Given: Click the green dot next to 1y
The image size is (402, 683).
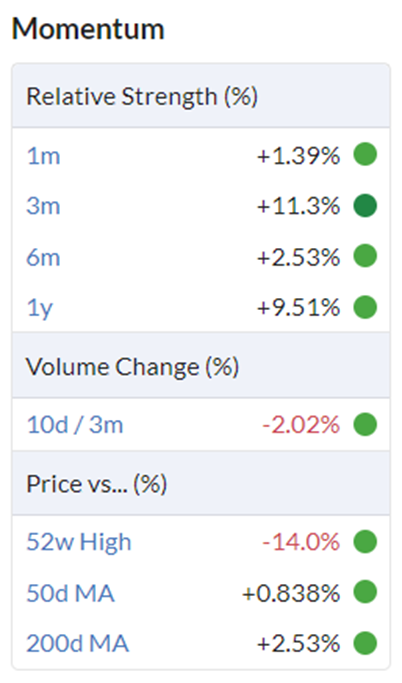Looking at the screenshot, I should point(365,307).
